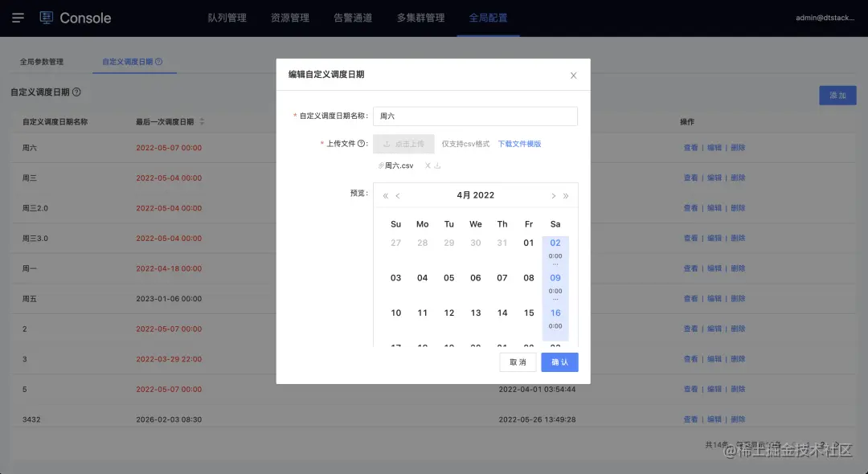Image resolution: width=868 pixels, height=474 pixels.
Task: Click 查看 for row named 2
Action: coord(690,329)
